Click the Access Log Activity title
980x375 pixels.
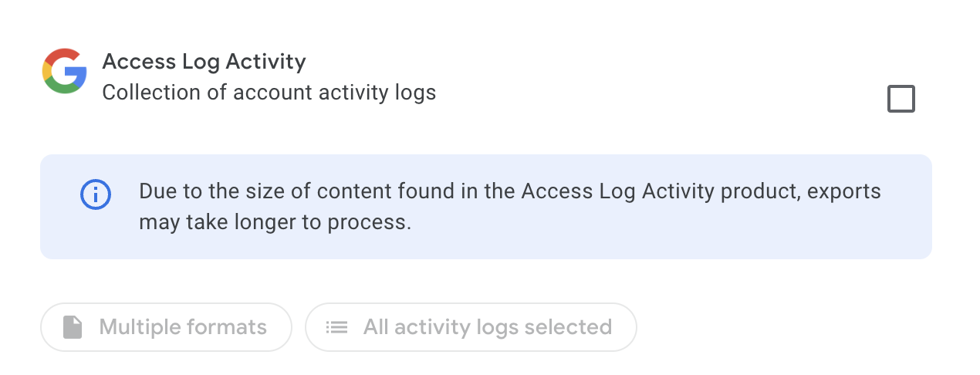tap(204, 62)
